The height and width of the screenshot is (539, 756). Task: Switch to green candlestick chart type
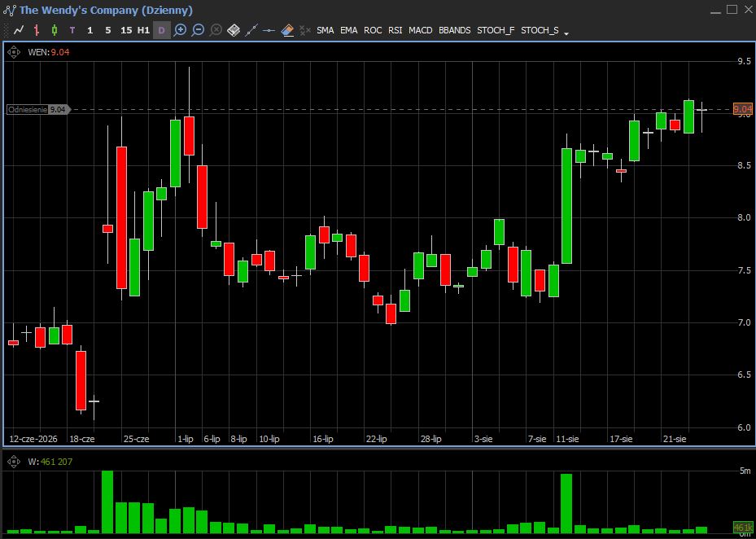pyautogui.click(x=55, y=30)
